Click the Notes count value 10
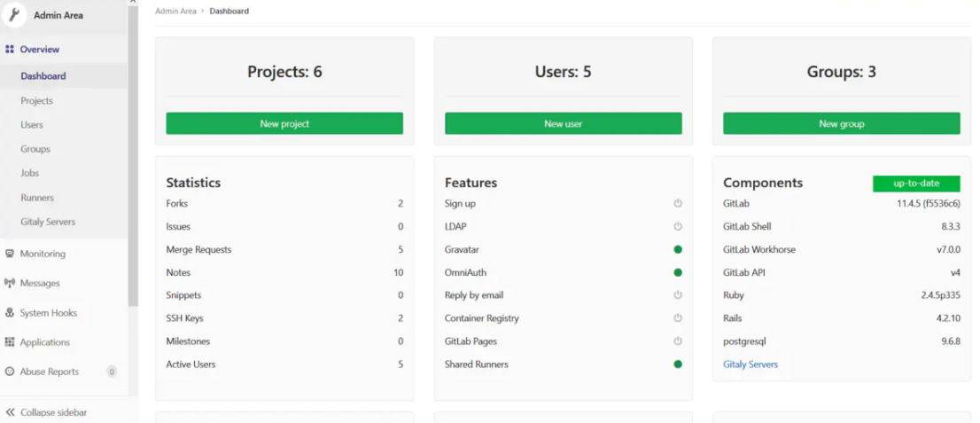 398,273
